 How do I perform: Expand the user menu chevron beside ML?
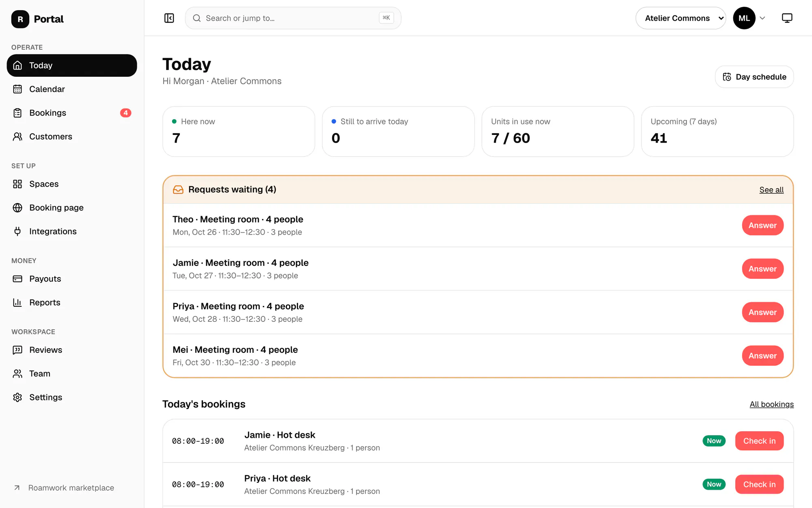pos(762,18)
